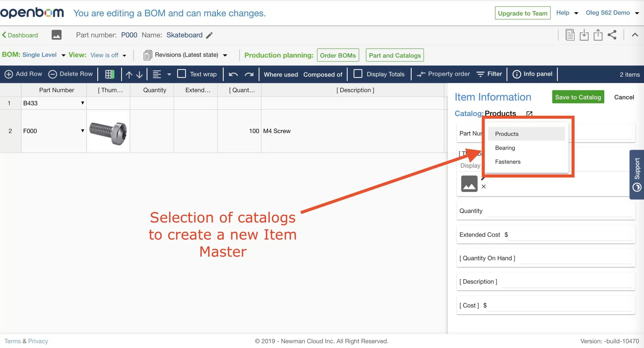Enable the Text wrap checkbox
The width and height of the screenshot is (644, 348).
tap(182, 74)
